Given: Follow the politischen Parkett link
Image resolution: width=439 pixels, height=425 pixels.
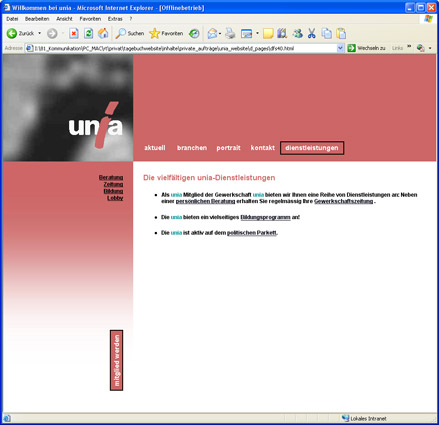Looking at the screenshot, I should tap(252, 233).
